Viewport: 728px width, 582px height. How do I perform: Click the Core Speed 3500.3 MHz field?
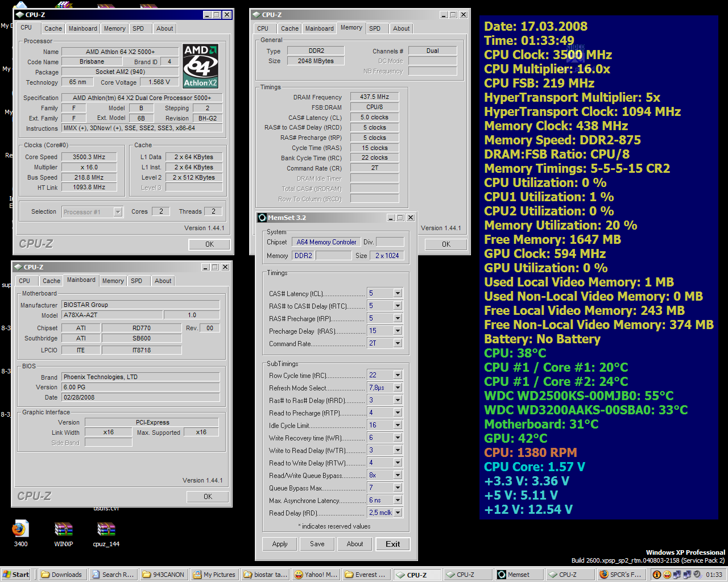coord(89,157)
